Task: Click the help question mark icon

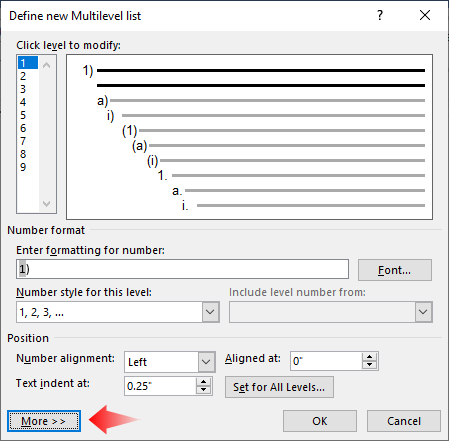Action: pyautogui.click(x=380, y=15)
